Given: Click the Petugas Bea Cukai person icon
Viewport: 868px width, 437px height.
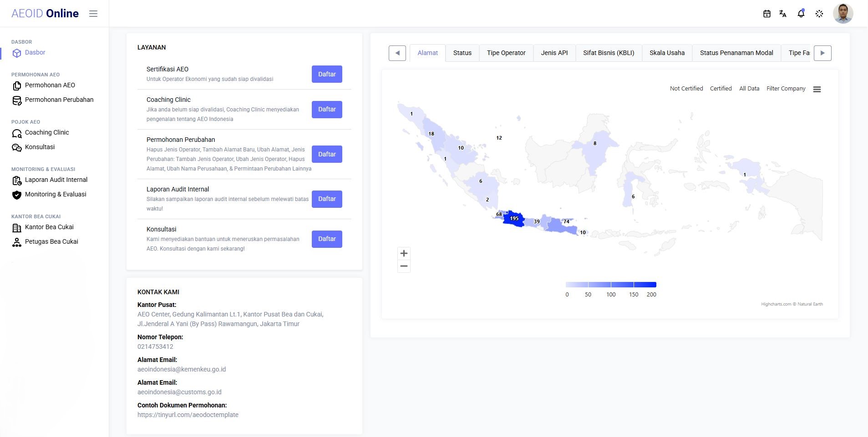Looking at the screenshot, I should [17, 242].
